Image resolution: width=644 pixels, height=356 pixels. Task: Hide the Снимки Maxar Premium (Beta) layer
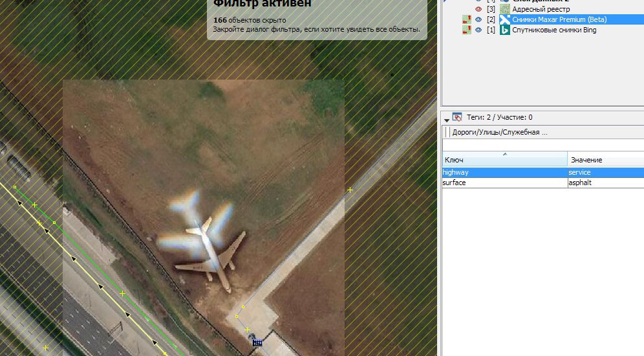(x=478, y=19)
